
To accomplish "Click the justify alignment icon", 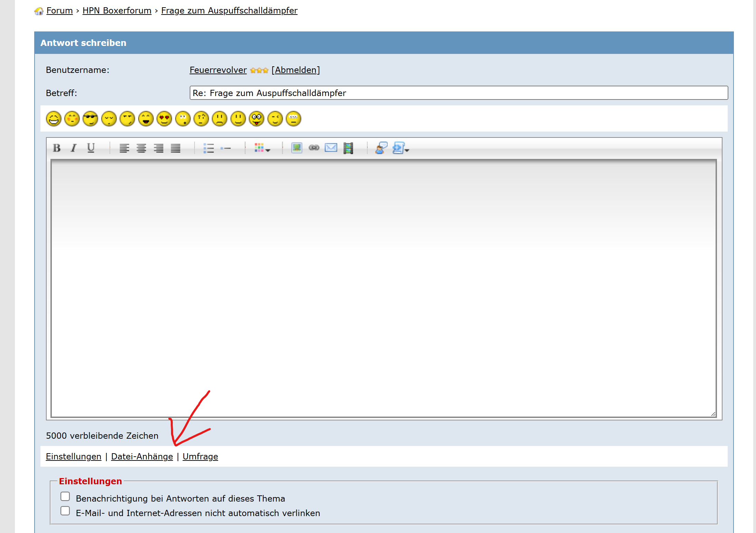I will point(176,148).
